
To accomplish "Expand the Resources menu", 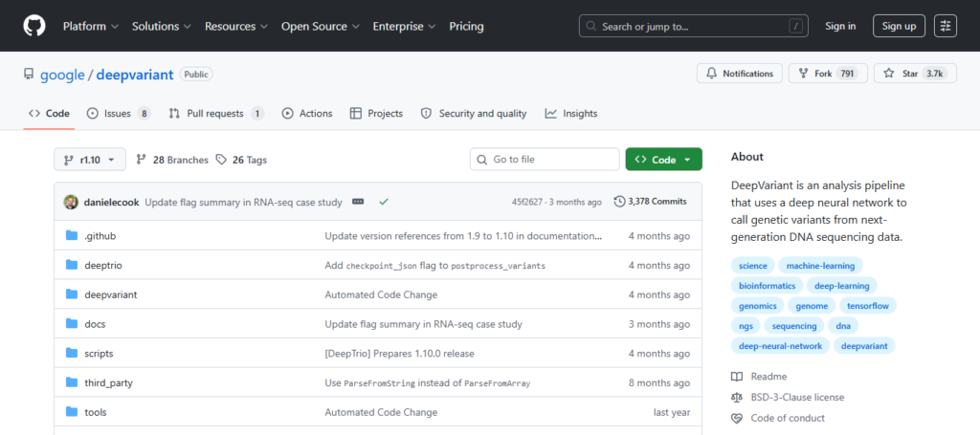I will coord(236,26).
